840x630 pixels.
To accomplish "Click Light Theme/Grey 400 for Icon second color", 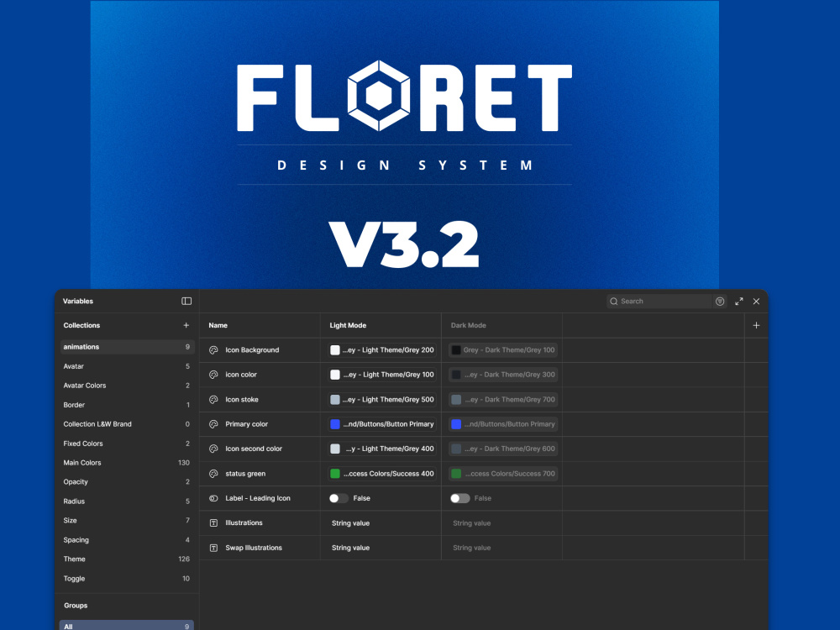I will 382,449.
